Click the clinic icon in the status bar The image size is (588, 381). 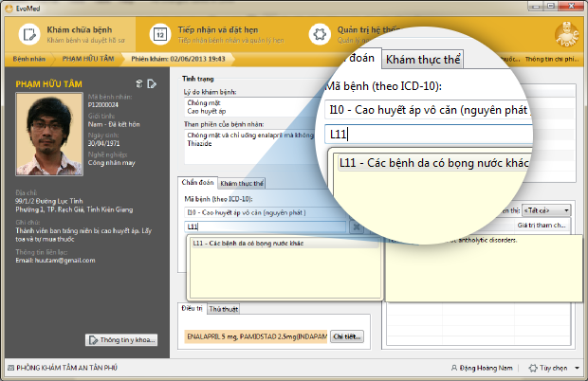click(x=10, y=368)
